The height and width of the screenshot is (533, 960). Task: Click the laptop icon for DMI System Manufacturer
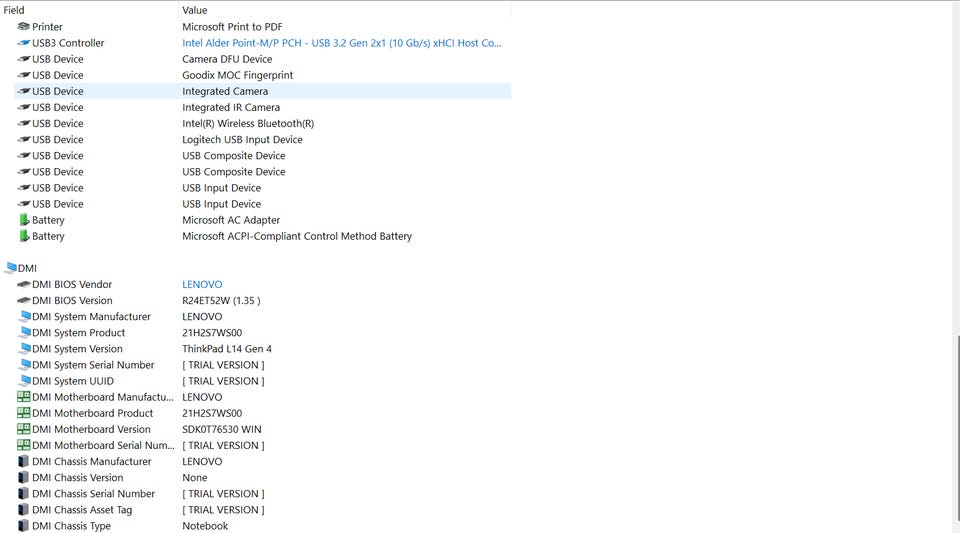(24, 316)
